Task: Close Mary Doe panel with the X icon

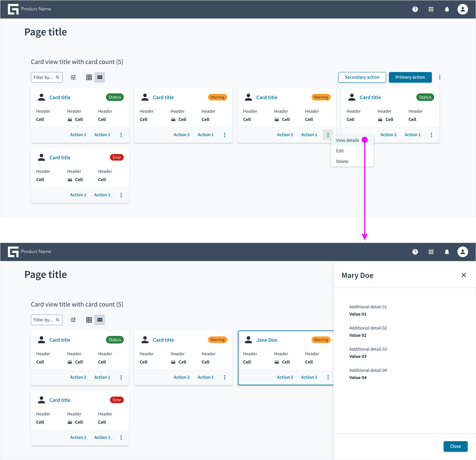Action: (x=463, y=275)
